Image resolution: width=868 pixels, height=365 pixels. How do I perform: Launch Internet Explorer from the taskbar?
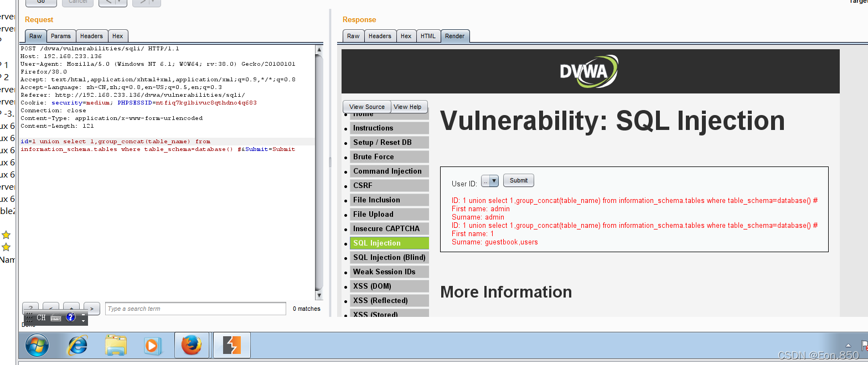pyautogui.click(x=77, y=346)
